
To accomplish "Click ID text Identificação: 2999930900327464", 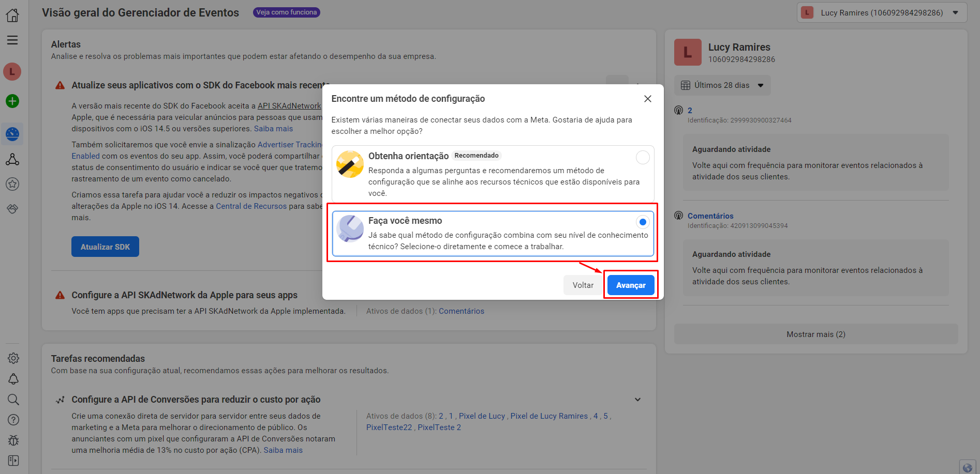I will pos(739,120).
